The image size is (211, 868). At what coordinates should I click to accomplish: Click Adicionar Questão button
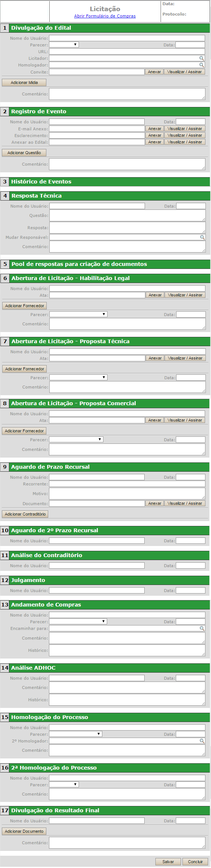pos(24,153)
